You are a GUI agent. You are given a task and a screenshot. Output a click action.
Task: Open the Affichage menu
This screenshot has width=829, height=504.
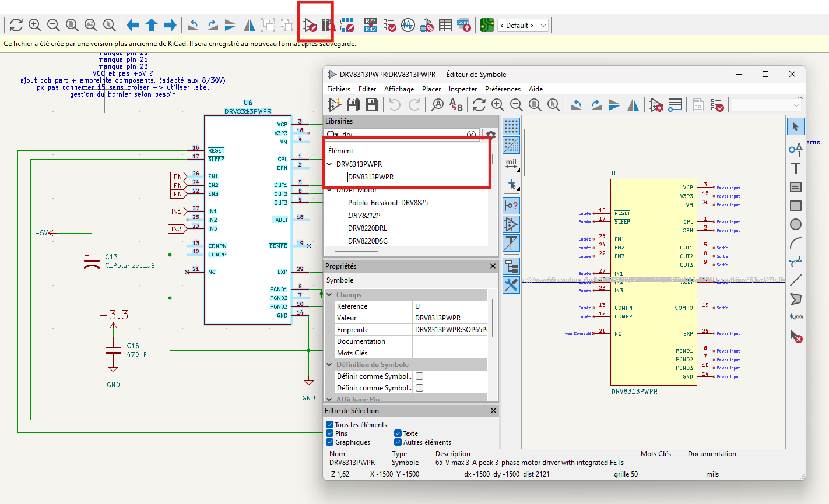[399, 89]
